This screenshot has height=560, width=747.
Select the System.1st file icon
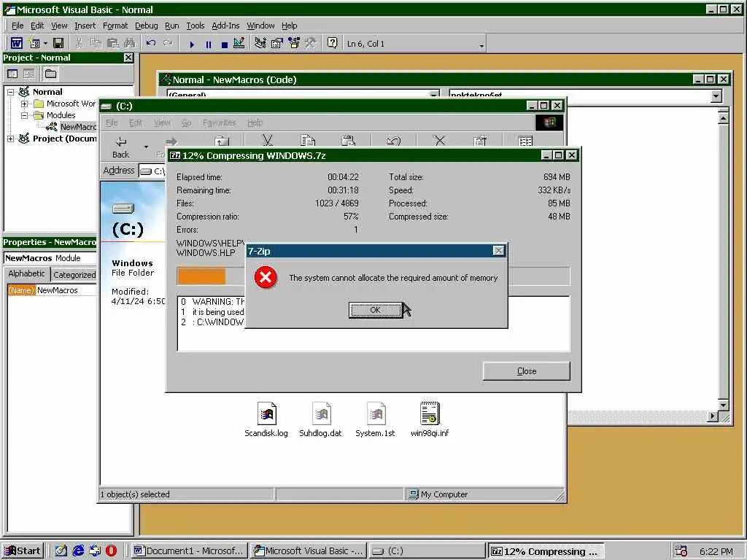pos(376,419)
